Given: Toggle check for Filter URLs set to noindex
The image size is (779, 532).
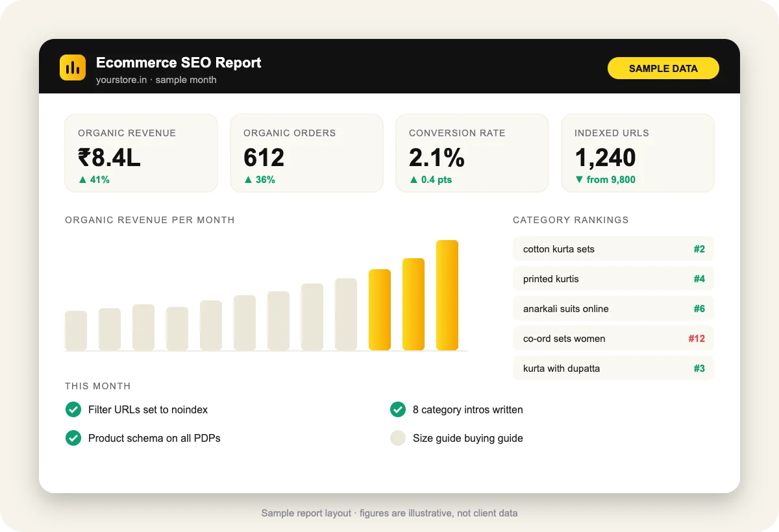Looking at the screenshot, I should [73, 409].
